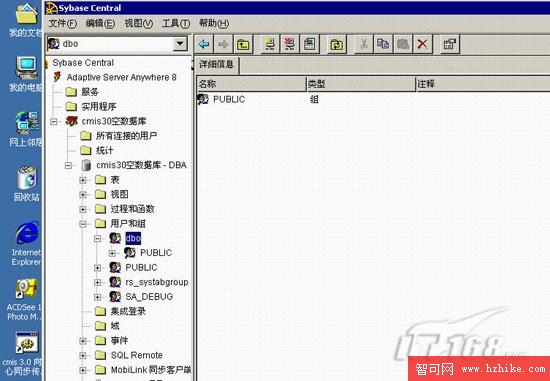Image resolution: width=550 pixels, height=381 pixels.
Task: Click the Back arrow toolbar icon
Action: tap(204, 44)
